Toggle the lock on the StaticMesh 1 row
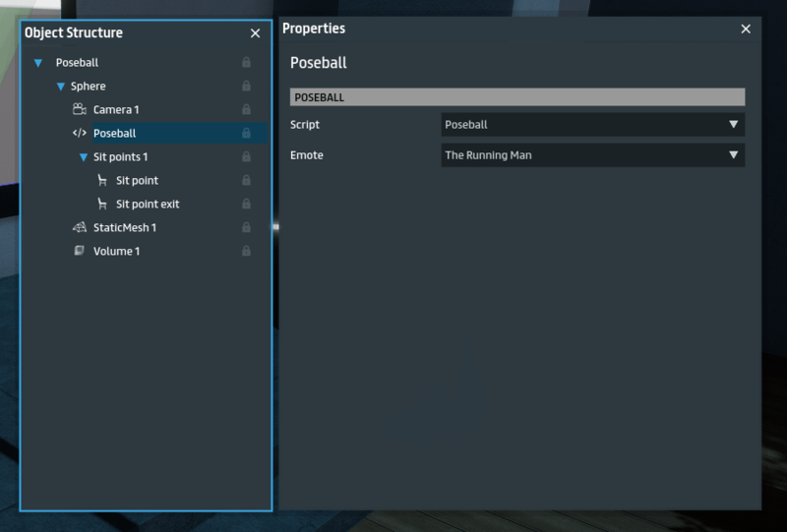 click(246, 227)
